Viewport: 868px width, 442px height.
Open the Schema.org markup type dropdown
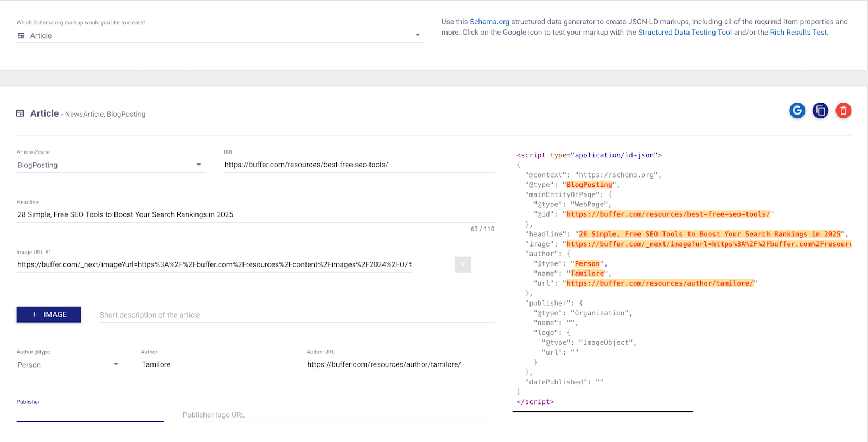(220, 35)
